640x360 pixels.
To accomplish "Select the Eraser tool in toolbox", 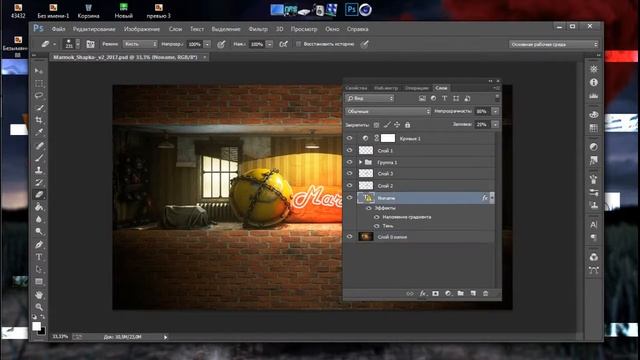I will (39, 195).
